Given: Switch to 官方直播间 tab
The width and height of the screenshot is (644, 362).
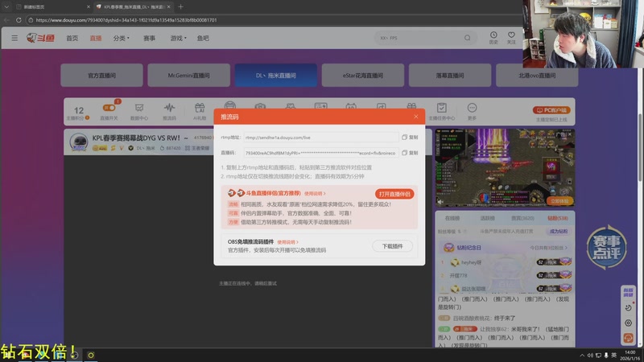Looking at the screenshot, I should [102, 75].
